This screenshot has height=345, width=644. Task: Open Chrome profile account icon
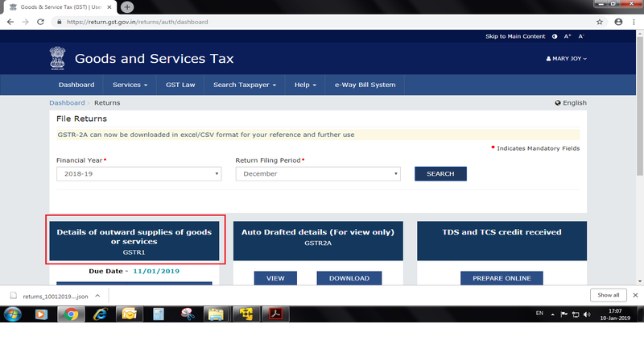[618, 22]
